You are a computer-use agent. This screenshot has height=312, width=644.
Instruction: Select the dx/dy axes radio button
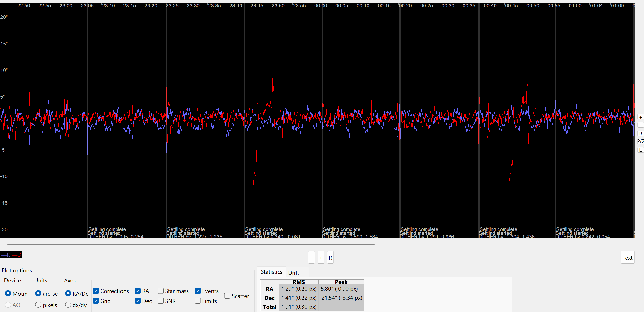tap(68, 305)
